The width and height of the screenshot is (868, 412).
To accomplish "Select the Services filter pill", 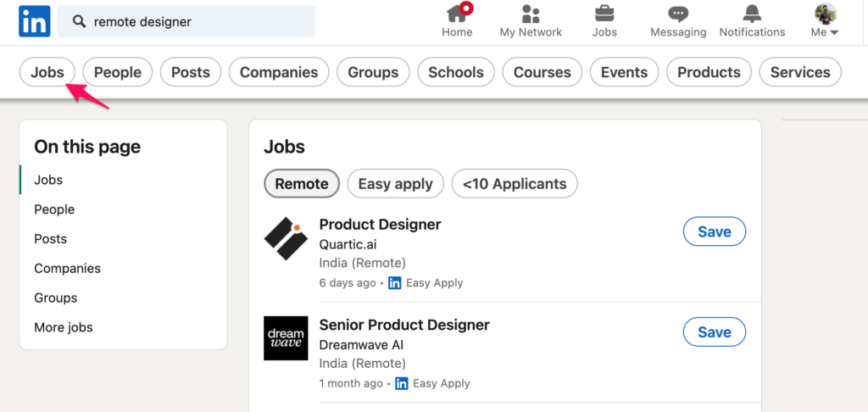I will [x=800, y=72].
